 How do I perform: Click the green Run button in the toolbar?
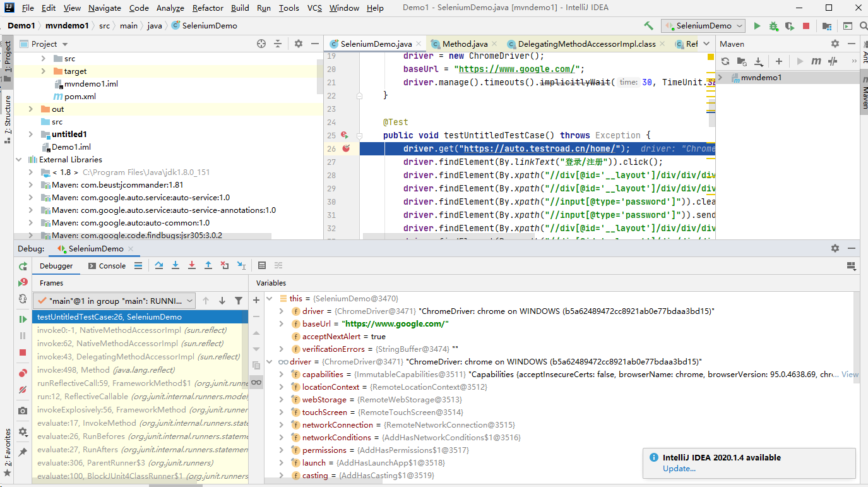pos(757,26)
